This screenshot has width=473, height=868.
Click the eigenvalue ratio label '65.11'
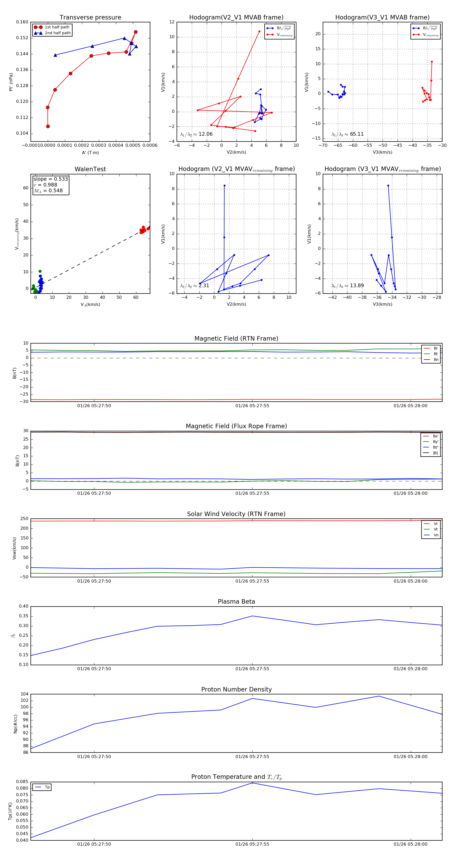347,134
